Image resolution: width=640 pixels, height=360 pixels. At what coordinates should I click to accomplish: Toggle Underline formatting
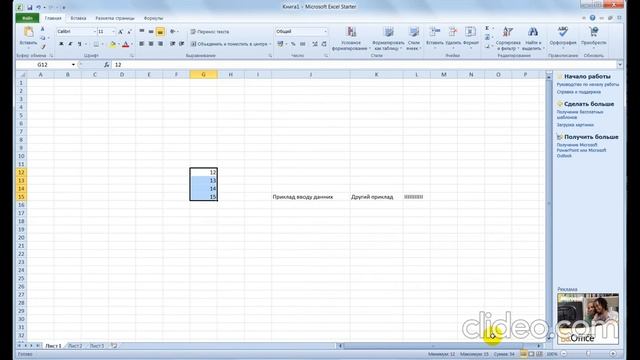pyautogui.click(x=79, y=44)
